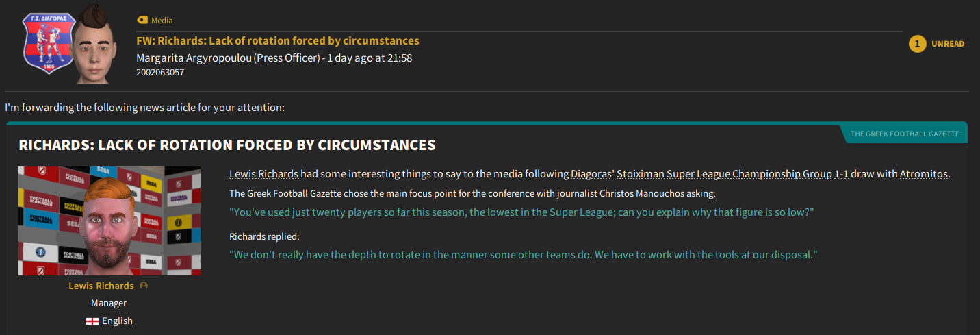Click Lewis Richards name below the photo
Image resolution: width=980 pixels, height=335 pixels.
click(x=101, y=286)
